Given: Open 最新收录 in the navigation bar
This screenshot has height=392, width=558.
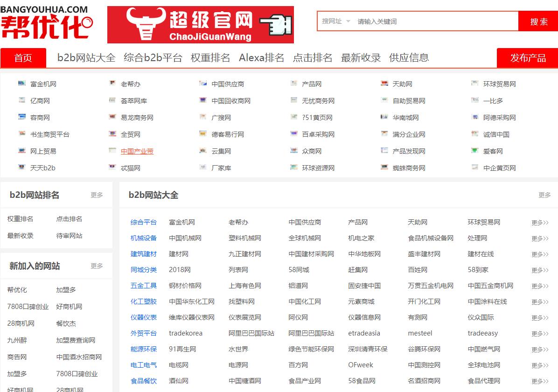Looking at the screenshot, I should click(x=361, y=58).
